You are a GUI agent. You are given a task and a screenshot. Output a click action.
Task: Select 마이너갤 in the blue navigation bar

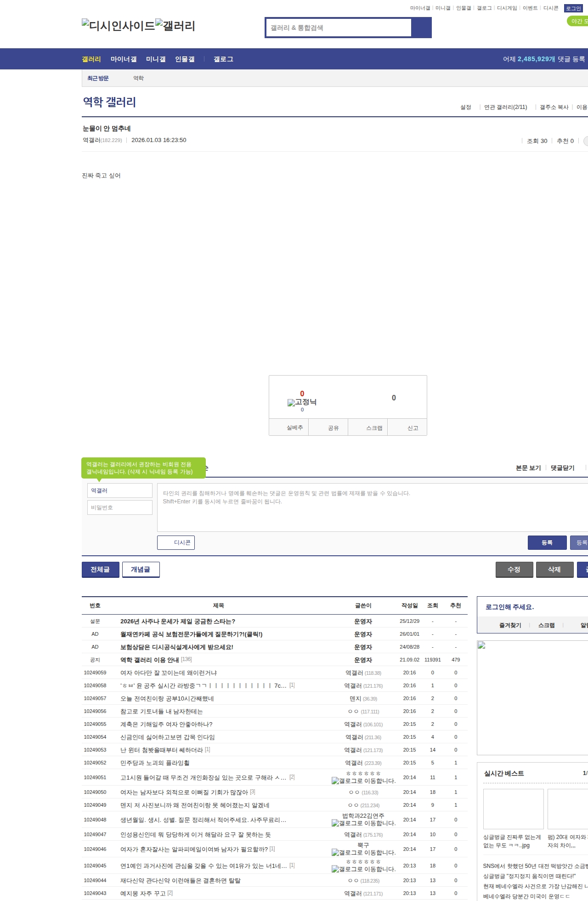click(124, 59)
